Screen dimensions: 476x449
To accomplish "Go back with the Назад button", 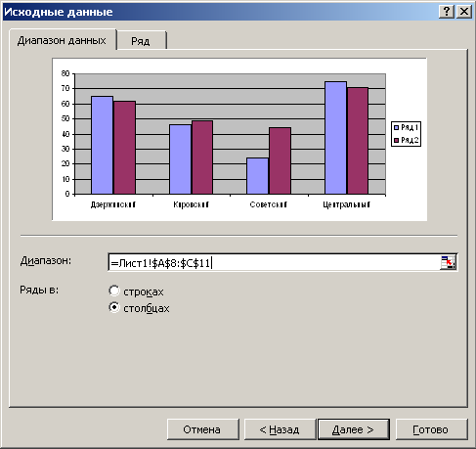I will coord(280,429).
